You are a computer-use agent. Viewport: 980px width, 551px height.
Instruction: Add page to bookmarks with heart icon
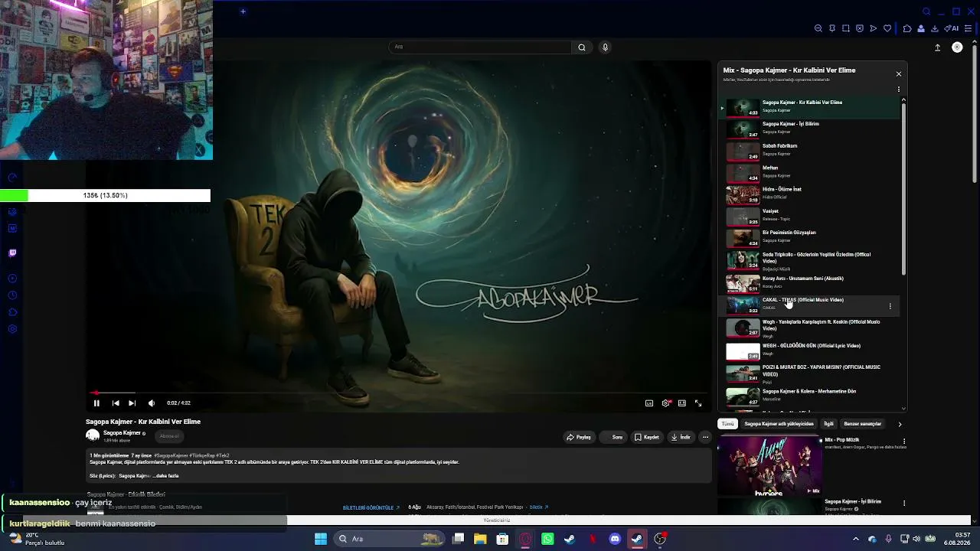(x=887, y=28)
